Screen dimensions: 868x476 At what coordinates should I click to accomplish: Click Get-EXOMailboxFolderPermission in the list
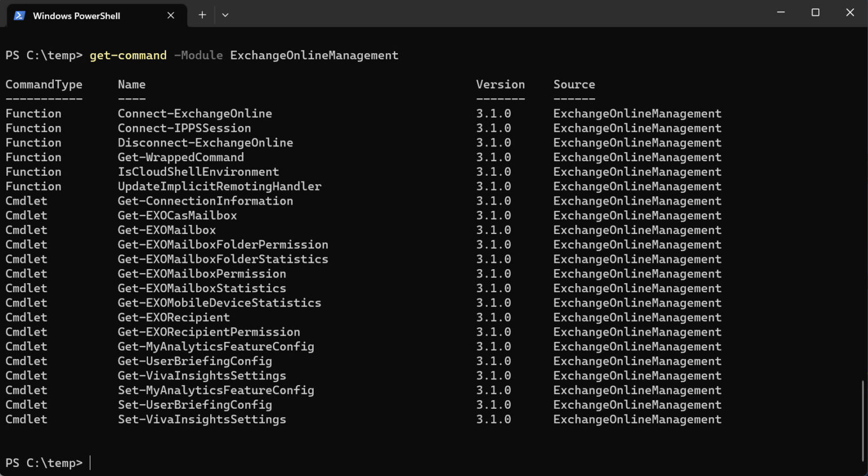[223, 245]
